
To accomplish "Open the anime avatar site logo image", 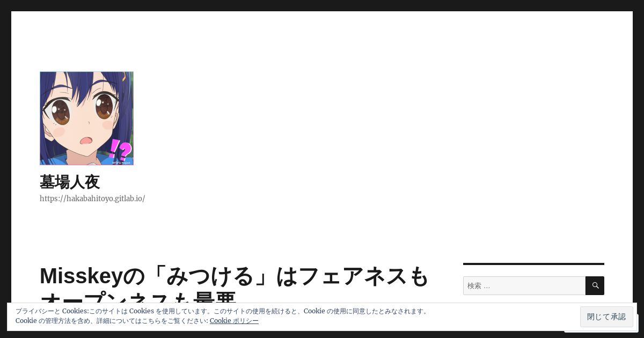I will (86, 118).
